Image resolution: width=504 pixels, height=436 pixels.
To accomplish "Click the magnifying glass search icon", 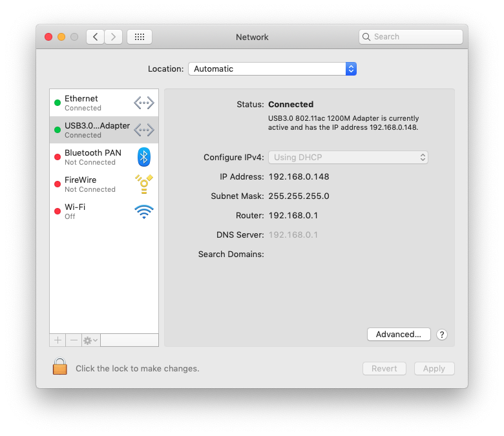I will point(366,37).
